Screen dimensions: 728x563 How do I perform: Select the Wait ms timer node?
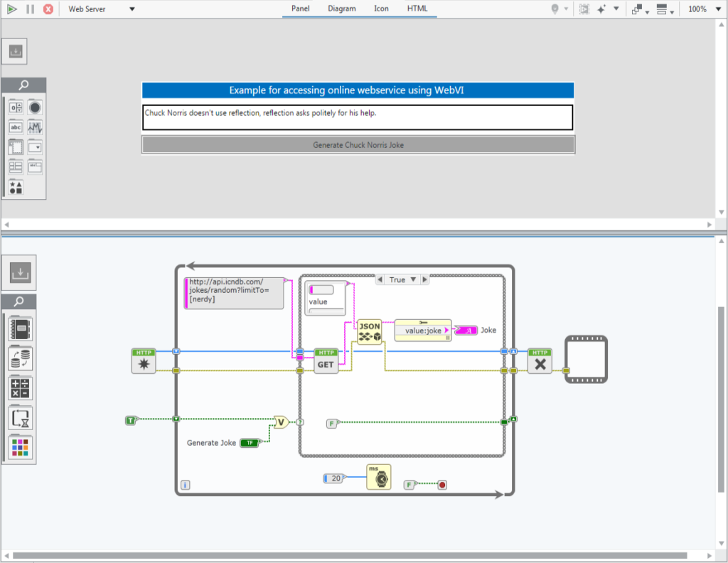(378, 477)
